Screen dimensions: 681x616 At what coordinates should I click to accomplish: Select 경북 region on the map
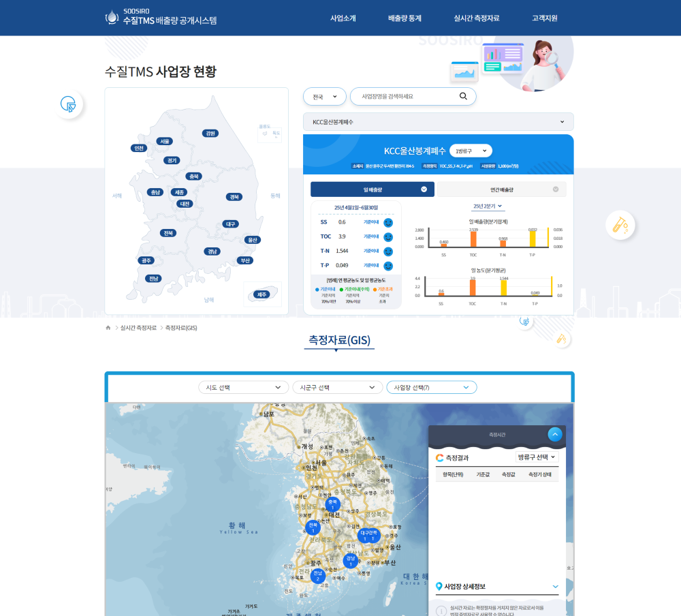(x=234, y=197)
